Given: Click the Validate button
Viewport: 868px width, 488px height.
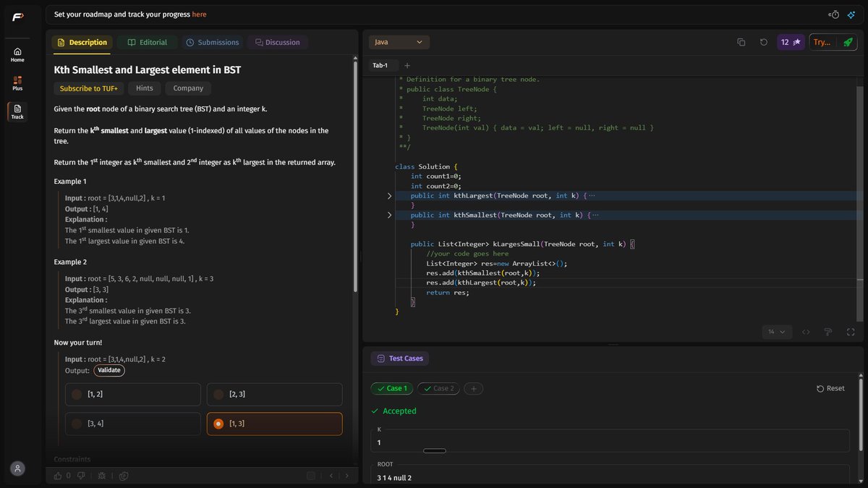Looking at the screenshot, I should pyautogui.click(x=109, y=370).
